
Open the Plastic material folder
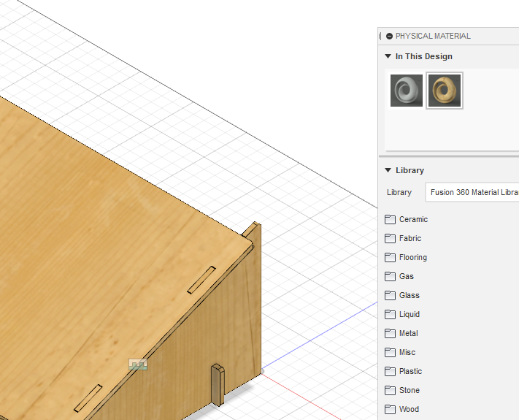(x=404, y=371)
